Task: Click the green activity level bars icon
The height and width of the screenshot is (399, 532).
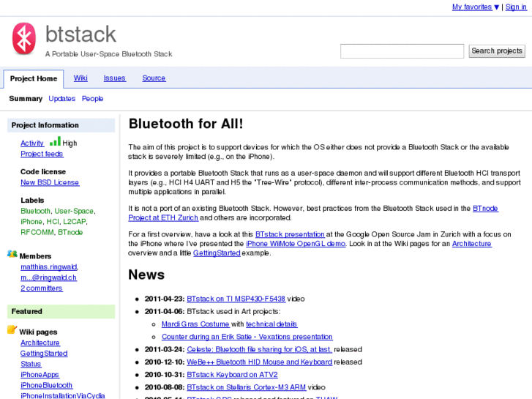Action: 55,141
